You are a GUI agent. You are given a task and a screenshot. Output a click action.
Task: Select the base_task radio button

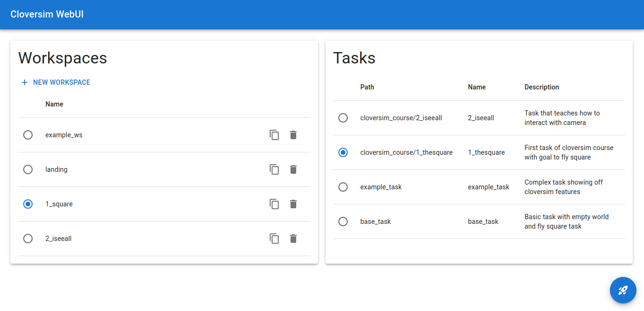pos(343,222)
